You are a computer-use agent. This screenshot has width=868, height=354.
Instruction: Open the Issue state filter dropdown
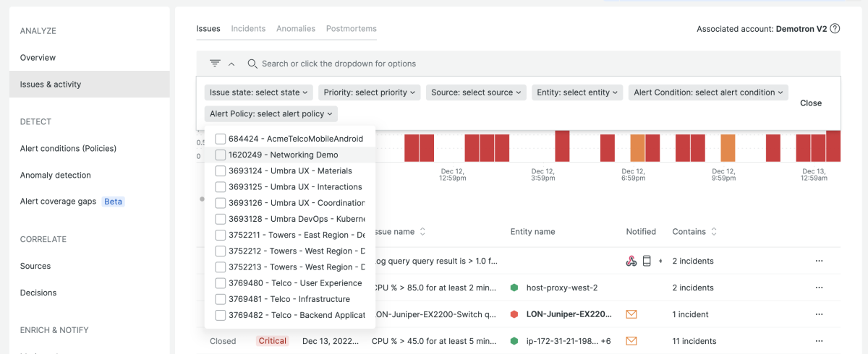[260, 92]
